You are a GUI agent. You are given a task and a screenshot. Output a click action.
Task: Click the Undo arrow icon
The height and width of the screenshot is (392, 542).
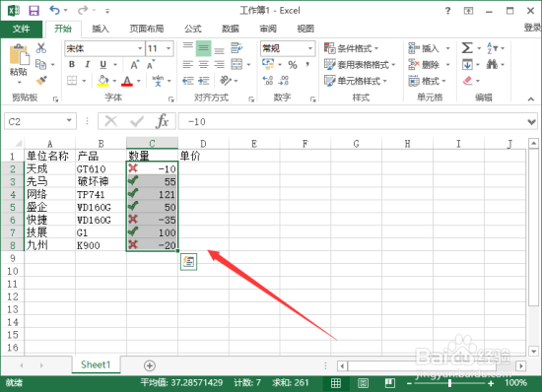tap(54, 10)
